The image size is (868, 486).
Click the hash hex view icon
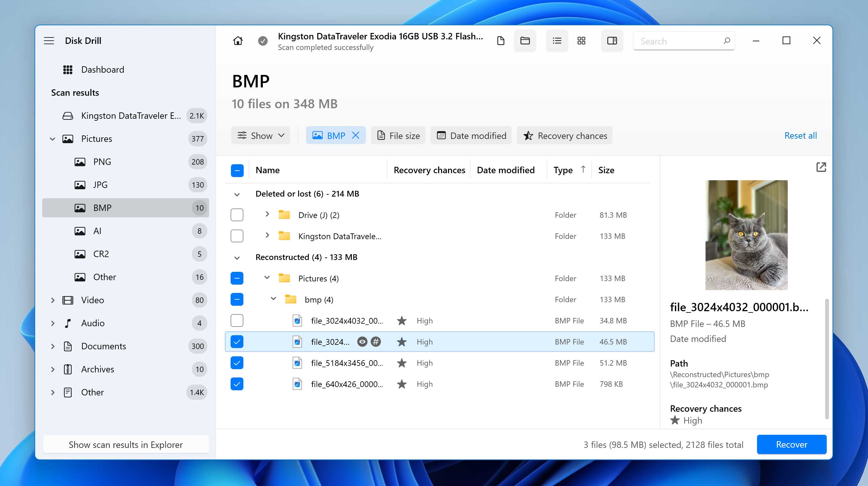tap(376, 342)
